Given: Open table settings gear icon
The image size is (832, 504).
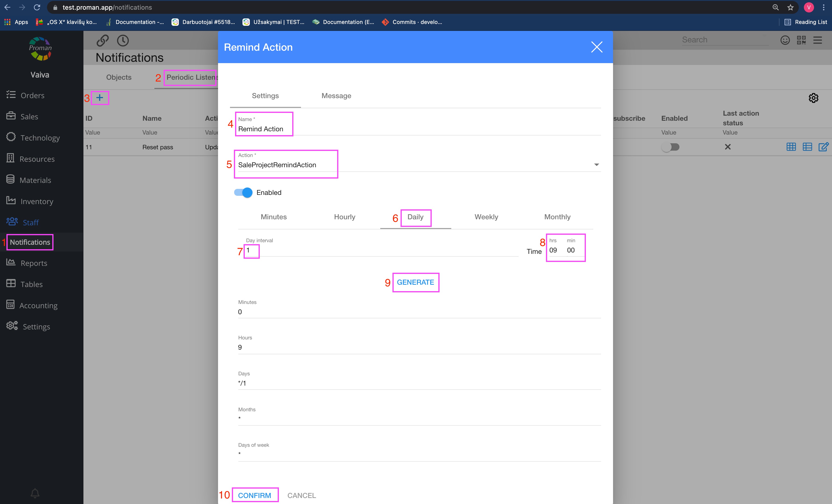Looking at the screenshot, I should pos(813,98).
